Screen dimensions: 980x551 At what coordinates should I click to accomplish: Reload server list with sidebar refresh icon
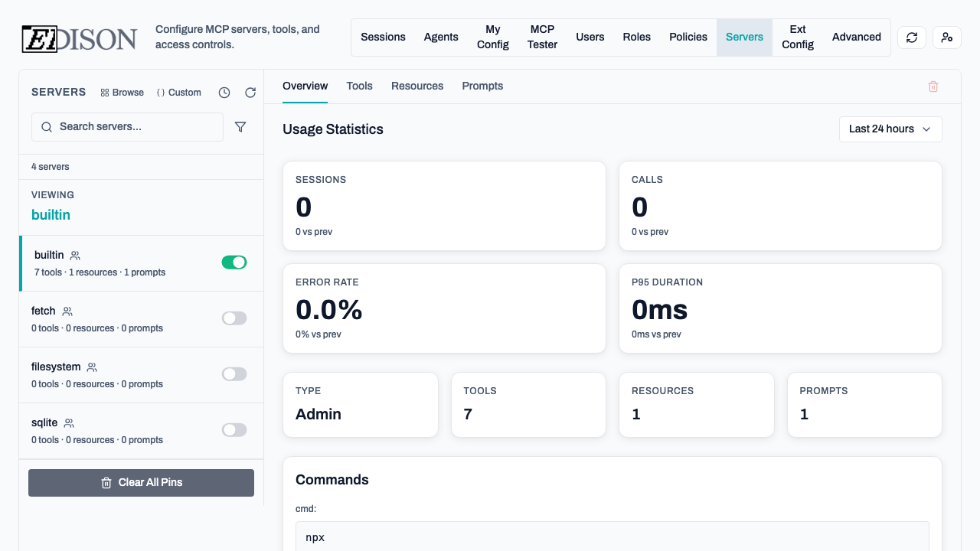click(250, 93)
